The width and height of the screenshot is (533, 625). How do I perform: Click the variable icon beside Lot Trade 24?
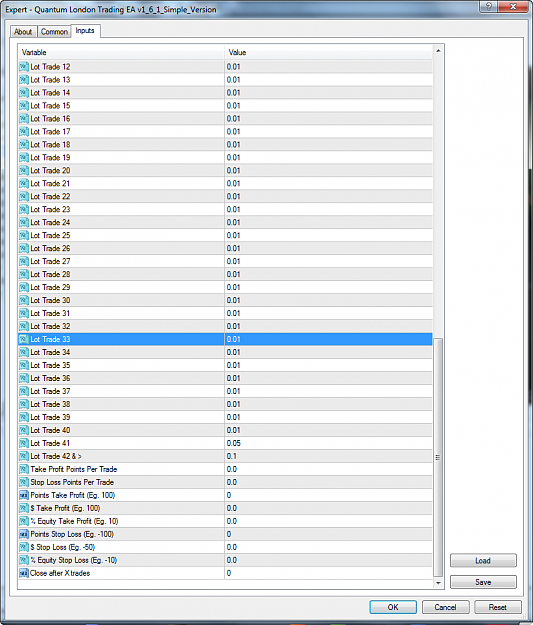[24, 222]
